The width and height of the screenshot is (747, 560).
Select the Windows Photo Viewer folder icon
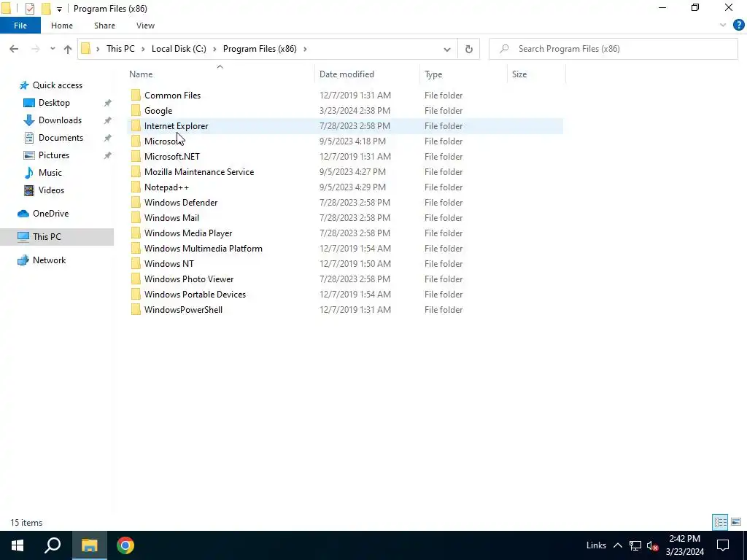point(136,279)
